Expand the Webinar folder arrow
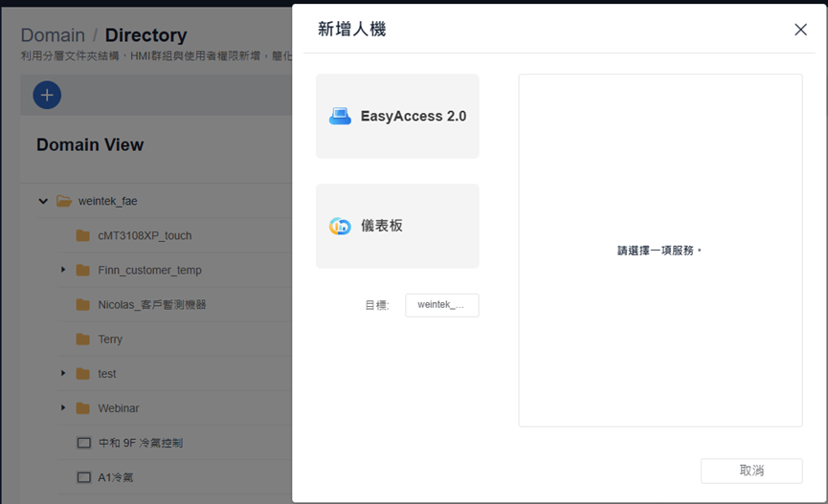The image size is (828, 504). pos(63,407)
